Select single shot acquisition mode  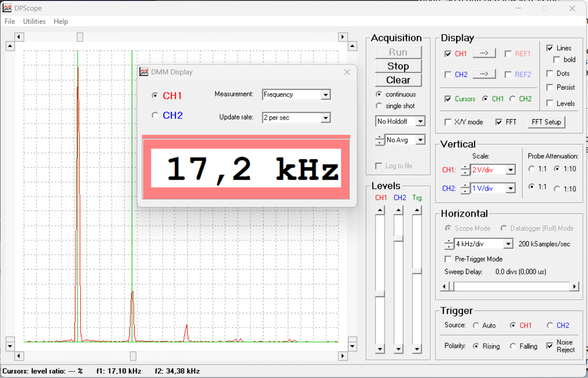pos(379,106)
